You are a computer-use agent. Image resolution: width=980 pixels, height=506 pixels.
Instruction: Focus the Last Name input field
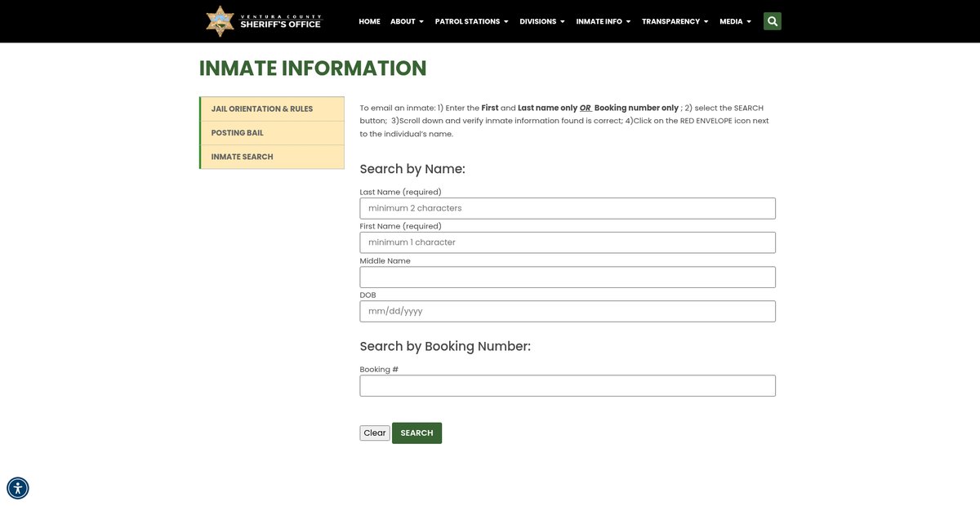[568, 208]
